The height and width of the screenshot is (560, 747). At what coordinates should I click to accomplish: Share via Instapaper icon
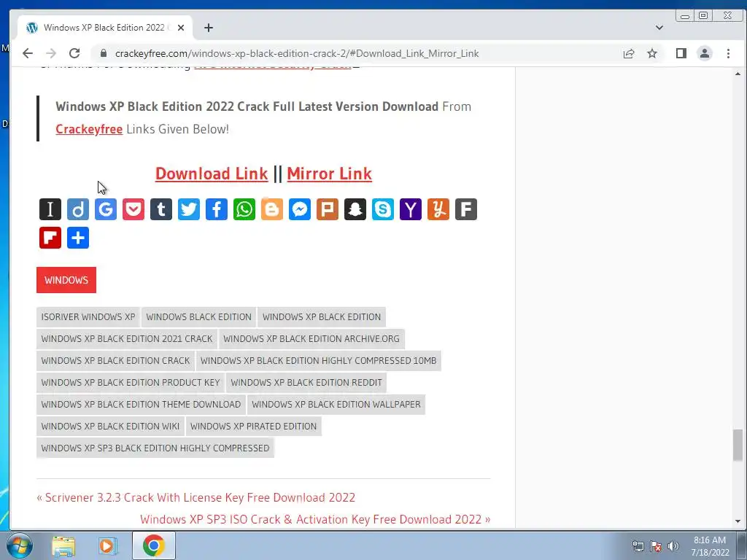tap(50, 209)
